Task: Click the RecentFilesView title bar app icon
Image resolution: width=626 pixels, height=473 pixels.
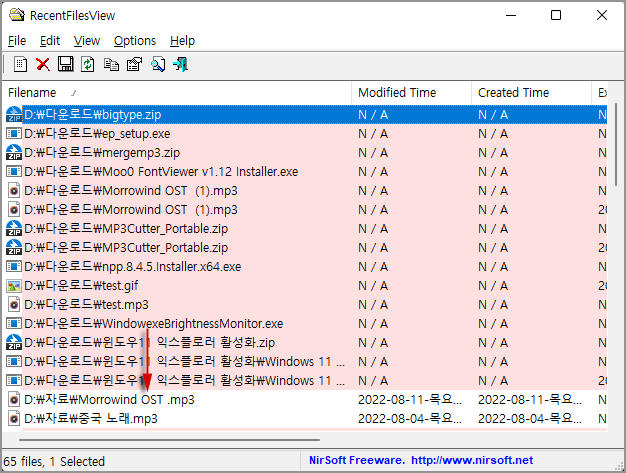Action: pos(16,15)
